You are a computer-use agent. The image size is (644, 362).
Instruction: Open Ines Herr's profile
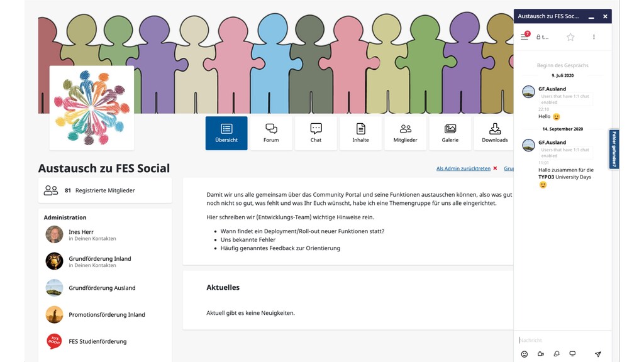point(82,232)
